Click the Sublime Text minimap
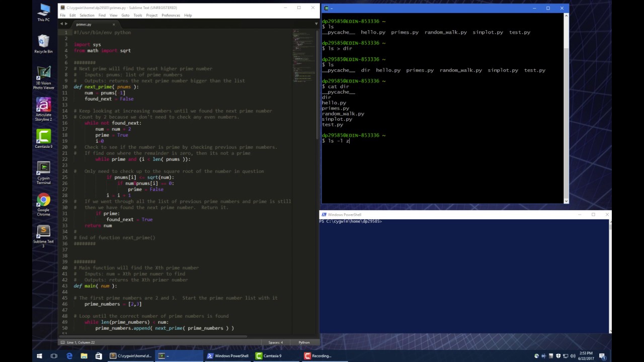This screenshot has width=644, height=362. (x=304, y=55)
